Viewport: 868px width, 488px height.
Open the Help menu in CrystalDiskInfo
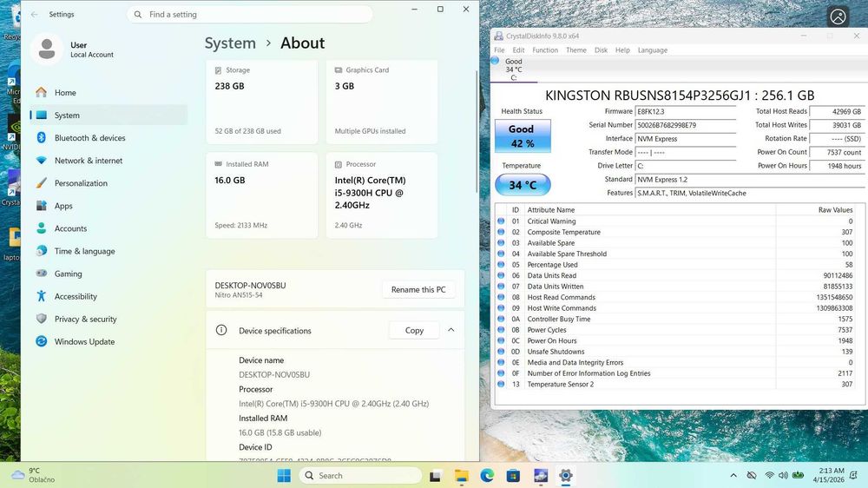tap(622, 49)
